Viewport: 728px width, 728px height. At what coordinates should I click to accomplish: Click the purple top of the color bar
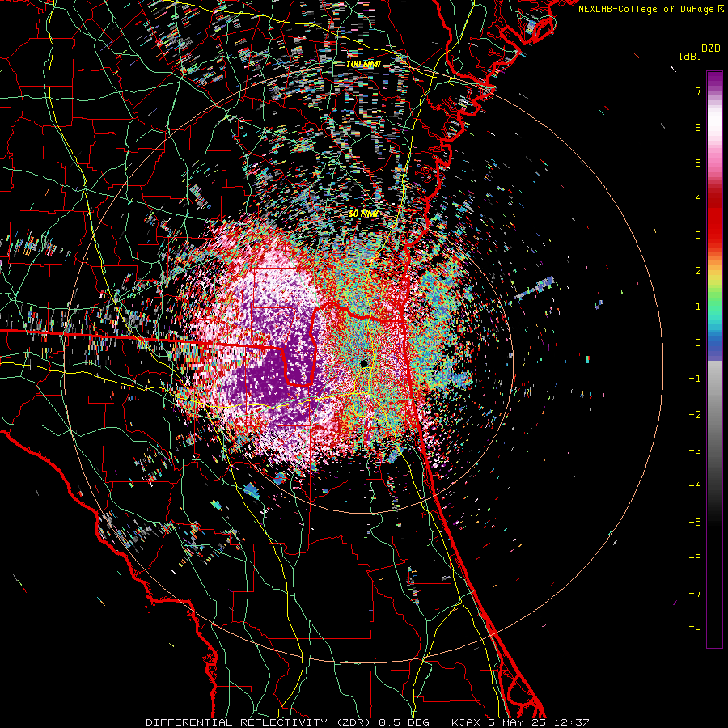[714, 80]
